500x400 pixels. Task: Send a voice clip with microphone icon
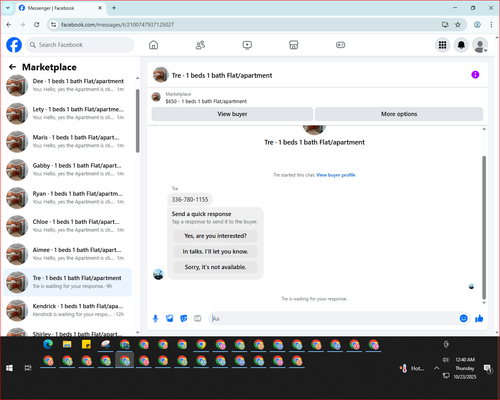point(155,319)
